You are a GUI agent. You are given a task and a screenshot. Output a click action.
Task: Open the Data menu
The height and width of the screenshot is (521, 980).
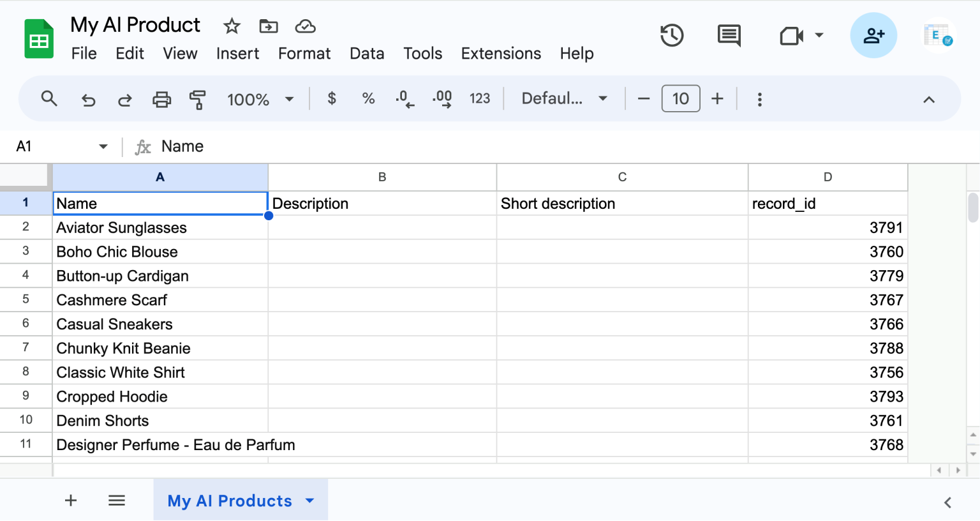pos(367,54)
